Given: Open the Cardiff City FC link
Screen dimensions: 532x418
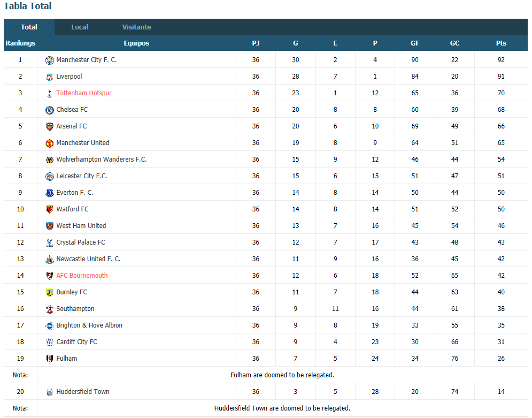Looking at the screenshot, I should click(x=76, y=342).
